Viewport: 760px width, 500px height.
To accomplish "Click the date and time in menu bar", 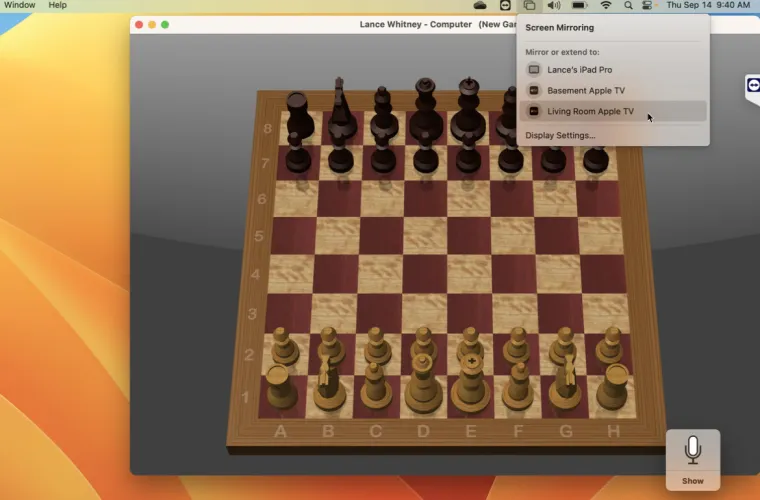I will click(x=707, y=6).
